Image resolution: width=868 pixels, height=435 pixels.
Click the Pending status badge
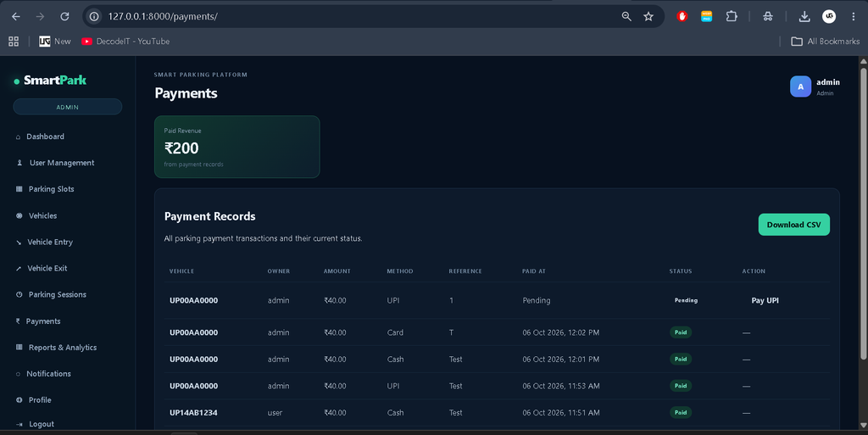686,300
